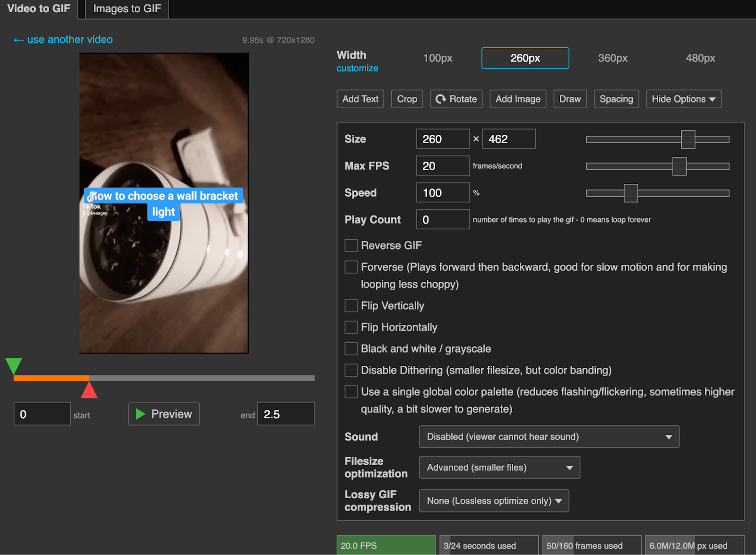The image size is (756, 555).
Task: Click the green Preview play icon
Action: 140,414
